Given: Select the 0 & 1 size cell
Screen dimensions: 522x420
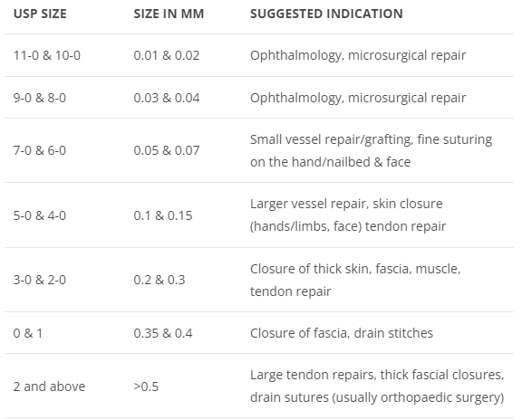Looking at the screenshot, I should coord(28,333).
